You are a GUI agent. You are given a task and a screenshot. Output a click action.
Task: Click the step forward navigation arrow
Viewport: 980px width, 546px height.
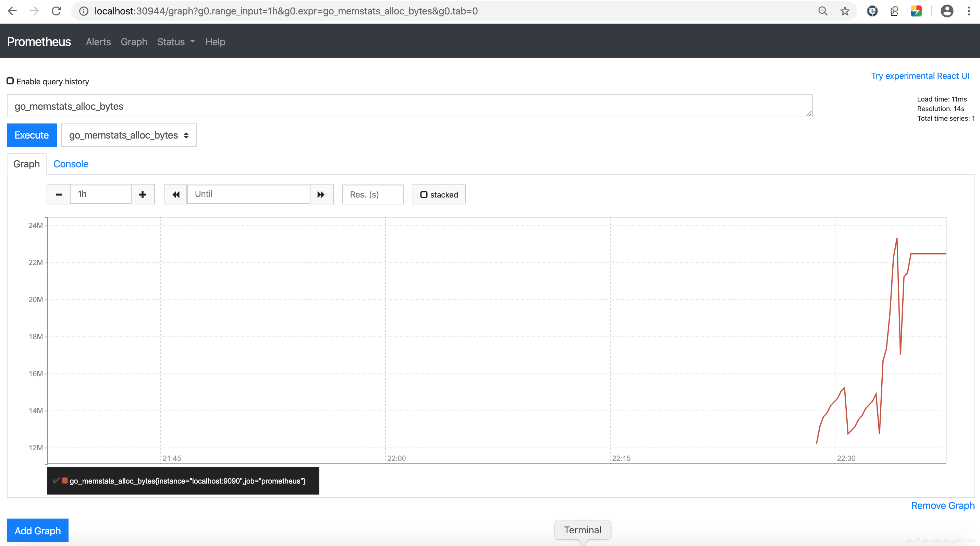320,194
